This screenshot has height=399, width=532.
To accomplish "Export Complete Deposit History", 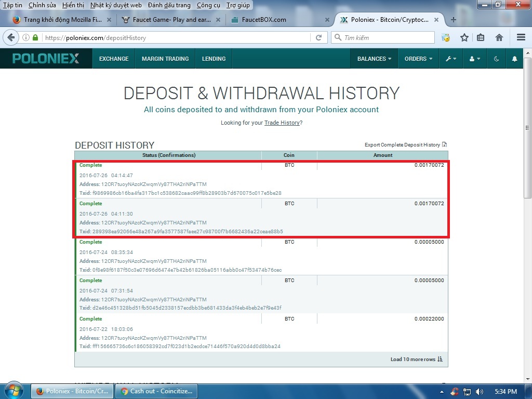I will [x=406, y=145].
